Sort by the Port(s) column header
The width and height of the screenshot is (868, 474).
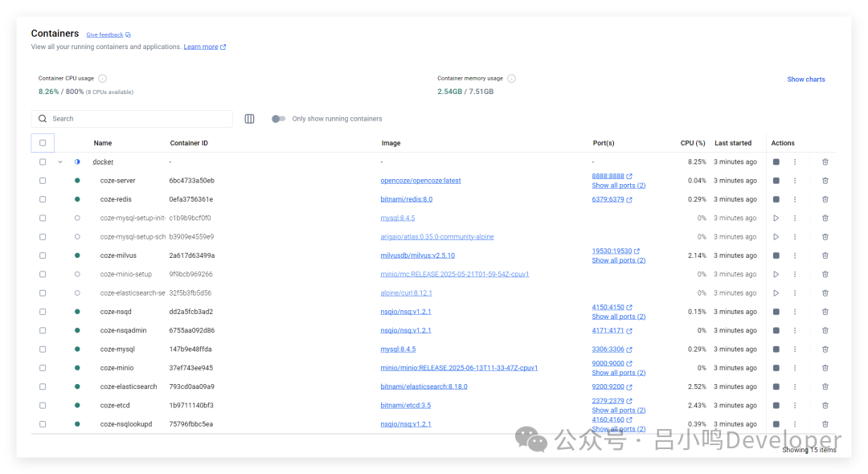point(604,143)
